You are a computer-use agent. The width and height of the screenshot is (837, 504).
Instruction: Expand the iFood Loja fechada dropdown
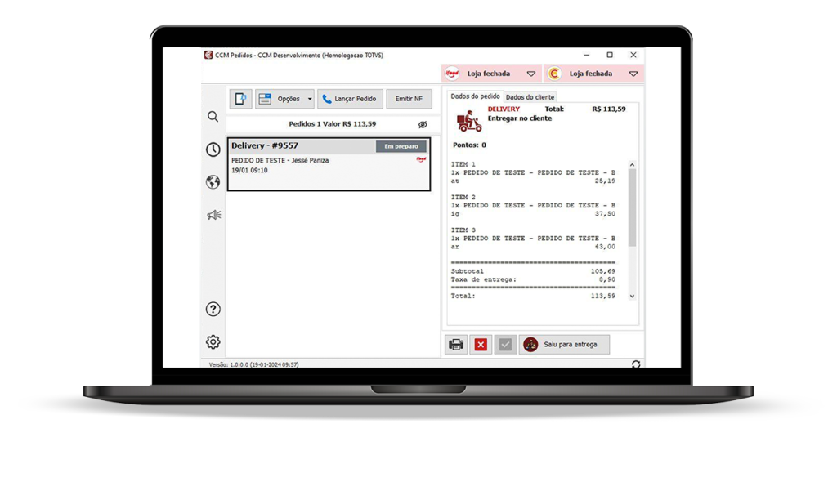click(530, 74)
